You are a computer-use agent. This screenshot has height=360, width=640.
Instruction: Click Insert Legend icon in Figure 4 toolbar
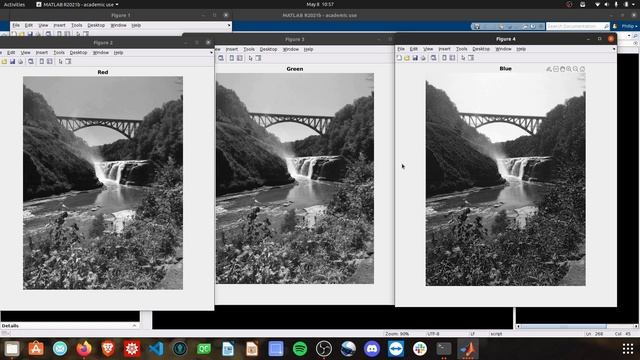pyautogui.click(x=452, y=58)
